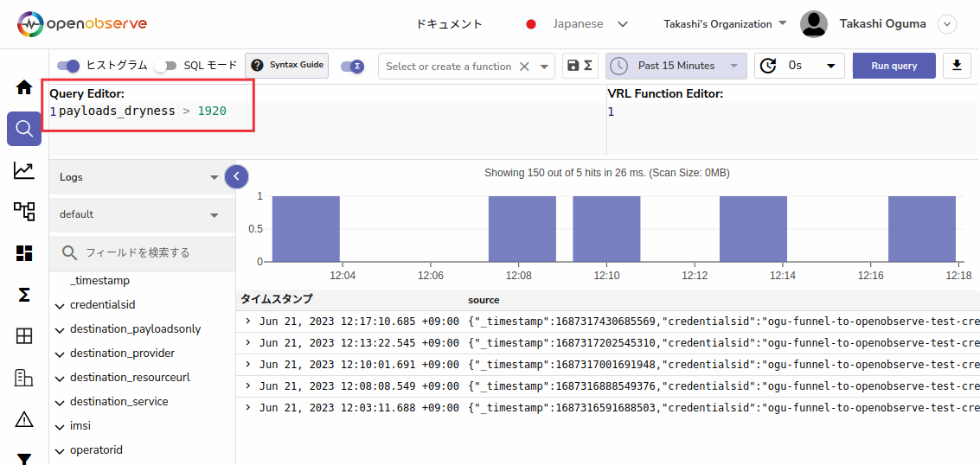Click the Takashi Oguma user name

882,24
